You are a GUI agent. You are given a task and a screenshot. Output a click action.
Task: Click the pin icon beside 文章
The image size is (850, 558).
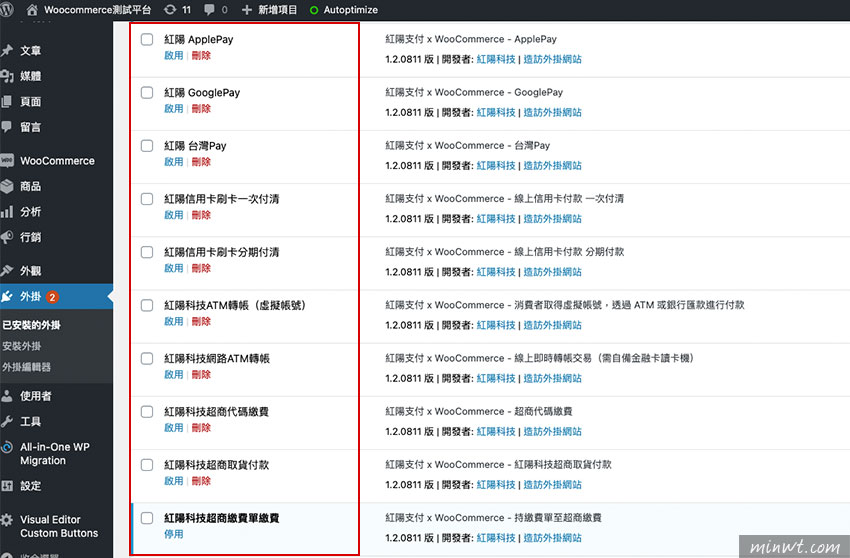pos(7,50)
